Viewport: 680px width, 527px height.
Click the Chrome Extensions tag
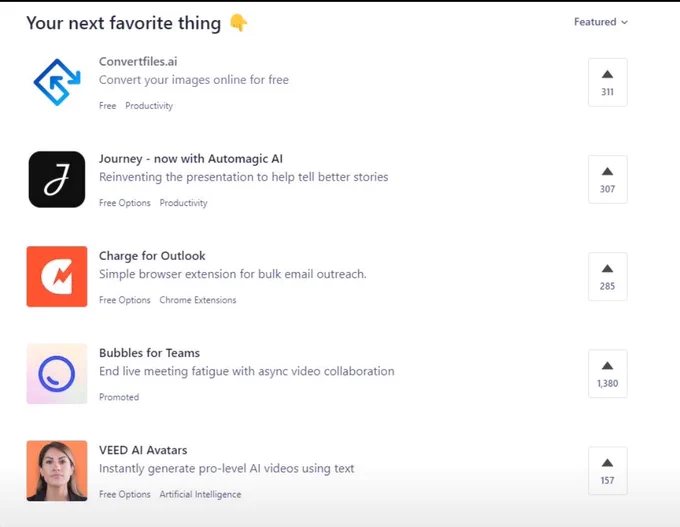pos(198,300)
